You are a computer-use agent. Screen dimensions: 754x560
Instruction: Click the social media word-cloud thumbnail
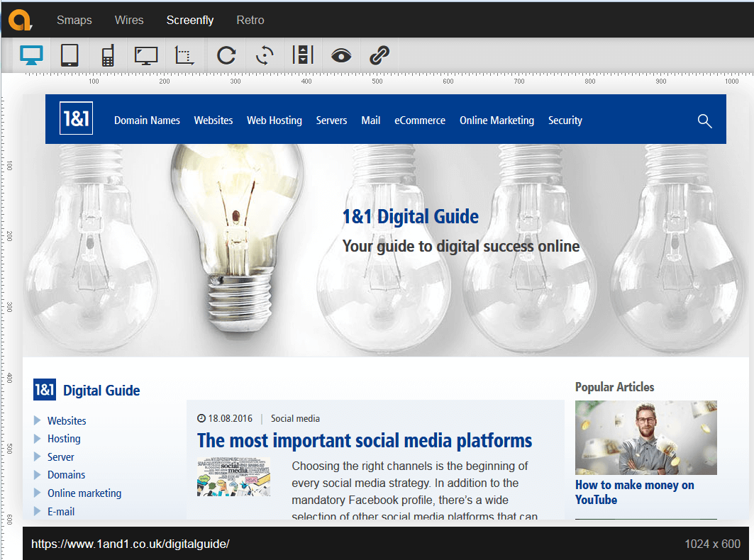(x=233, y=477)
